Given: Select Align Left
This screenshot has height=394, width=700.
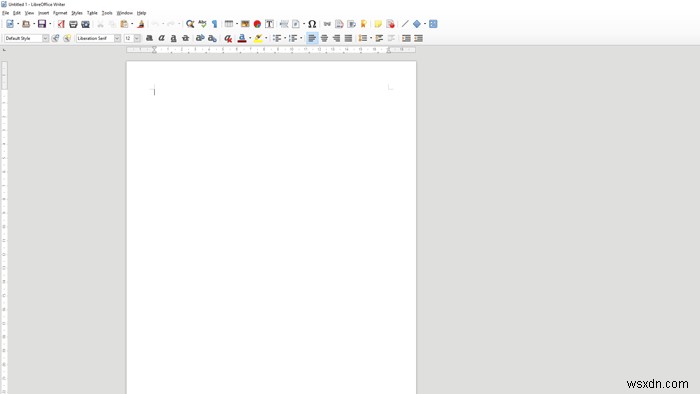Looking at the screenshot, I should [312, 38].
